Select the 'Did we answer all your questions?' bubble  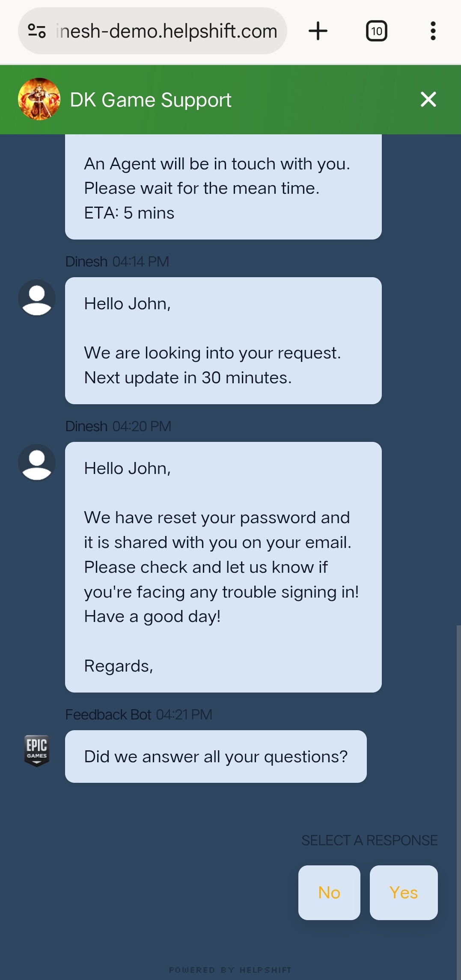point(216,756)
